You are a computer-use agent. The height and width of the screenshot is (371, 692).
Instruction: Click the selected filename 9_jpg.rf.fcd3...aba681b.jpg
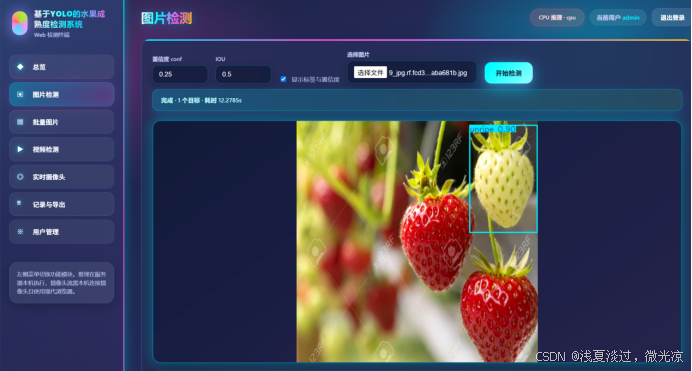(x=428, y=73)
